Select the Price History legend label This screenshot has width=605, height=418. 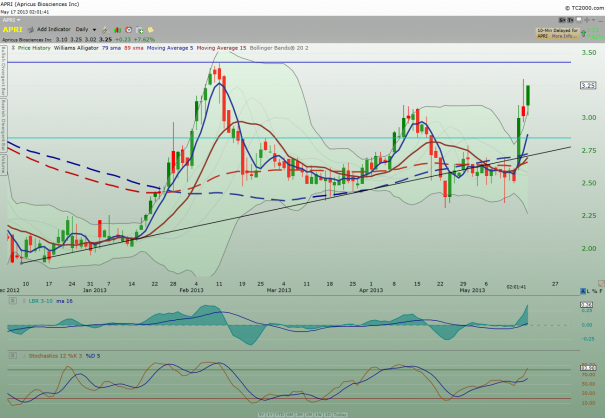[x=34, y=48]
